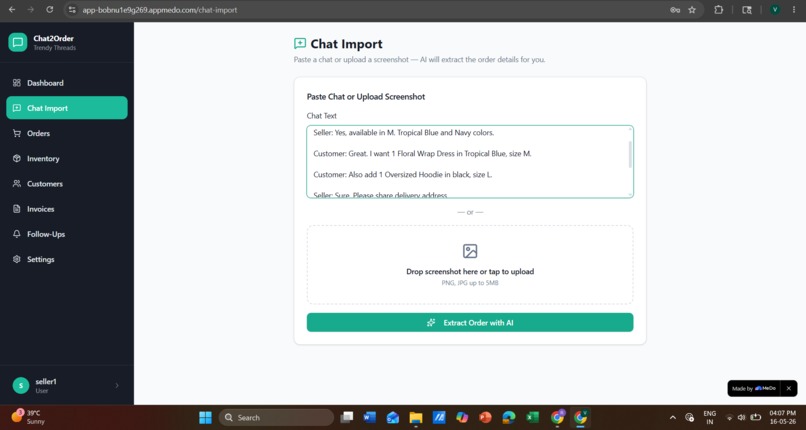This screenshot has width=806, height=430.
Task: Expand the seller1 user menu chevron
Action: [x=117, y=385]
